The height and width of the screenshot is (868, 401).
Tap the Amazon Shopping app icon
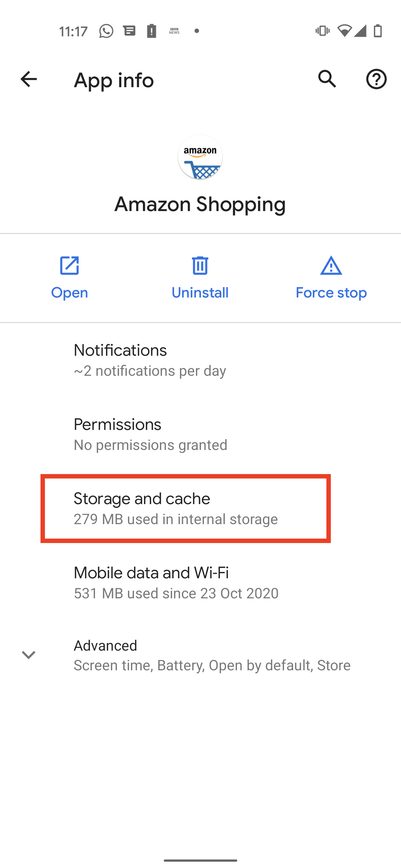tap(200, 157)
